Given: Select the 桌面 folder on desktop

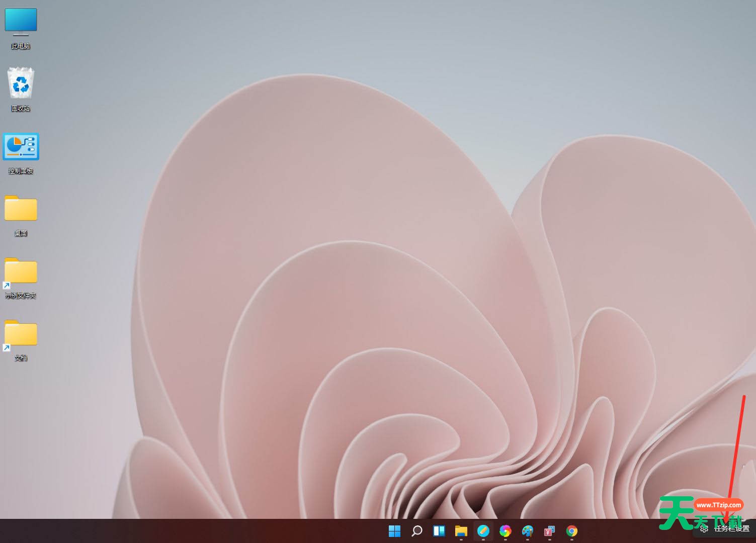Looking at the screenshot, I should pos(21,209).
